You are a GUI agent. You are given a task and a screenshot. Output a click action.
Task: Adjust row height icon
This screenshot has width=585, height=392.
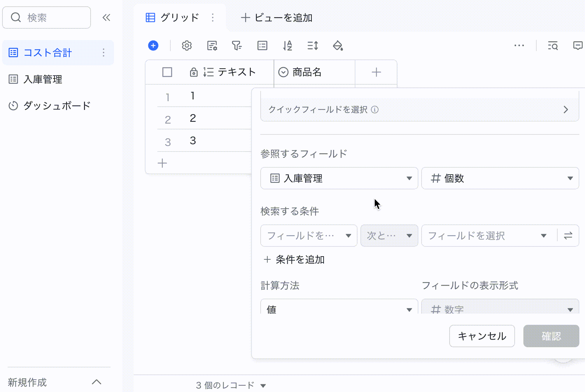pyautogui.click(x=312, y=45)
